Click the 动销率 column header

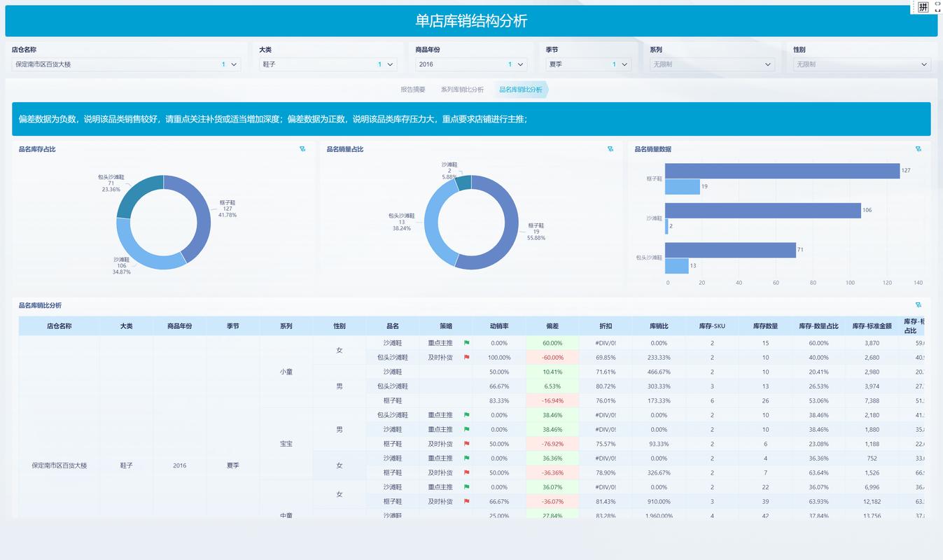coord(499,326)
